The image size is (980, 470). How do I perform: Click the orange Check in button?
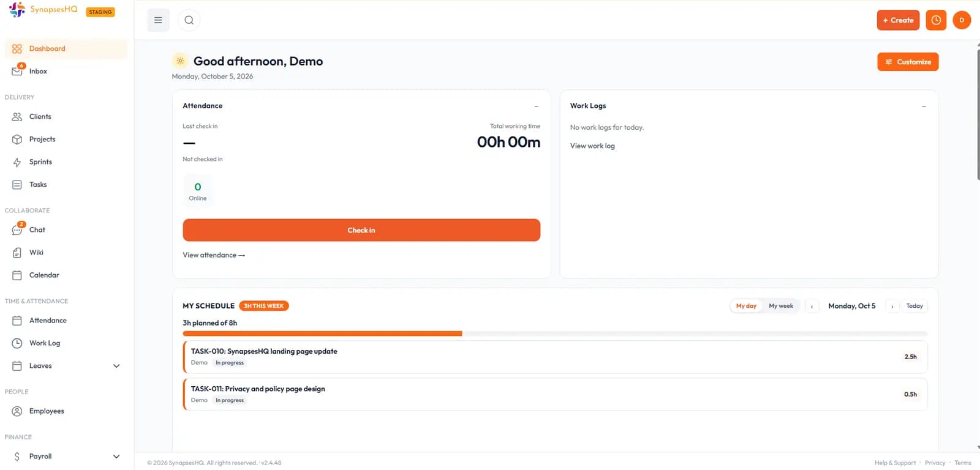[361, 230]
